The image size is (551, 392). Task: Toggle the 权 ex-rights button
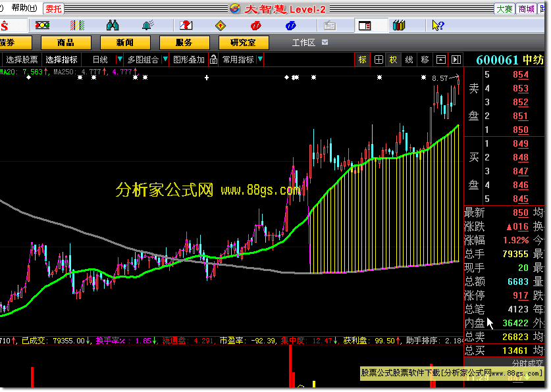(x=393, y=60)
